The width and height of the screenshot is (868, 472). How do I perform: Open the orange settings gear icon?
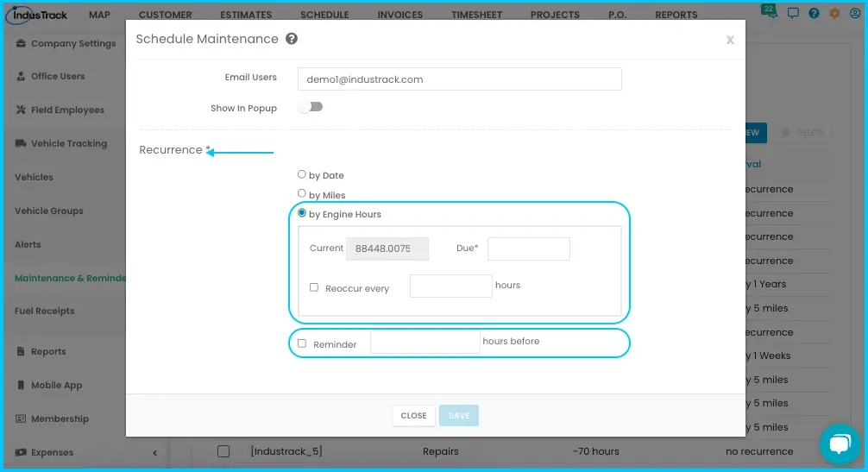834,13
